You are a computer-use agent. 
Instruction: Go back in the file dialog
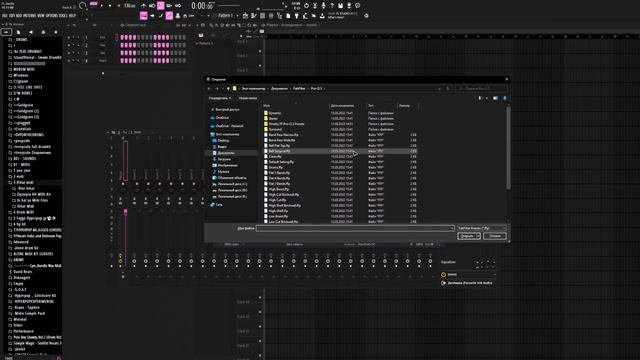(209, 89)
